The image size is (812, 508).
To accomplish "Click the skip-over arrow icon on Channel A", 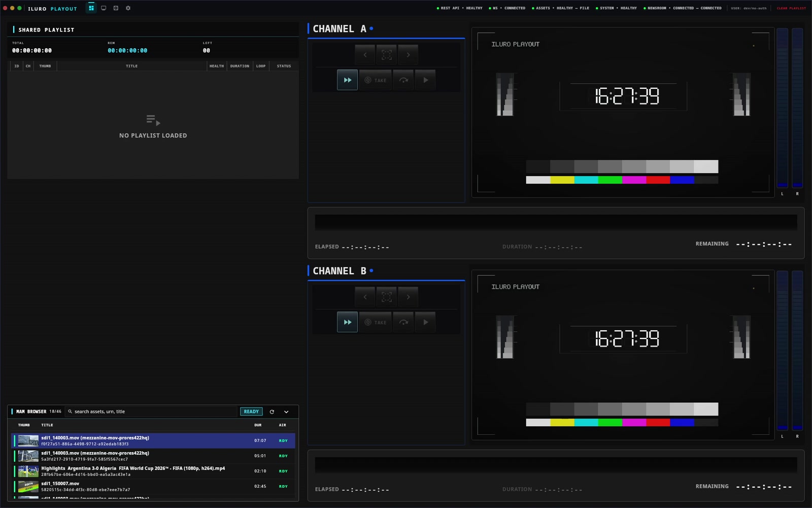I will 403,80.
